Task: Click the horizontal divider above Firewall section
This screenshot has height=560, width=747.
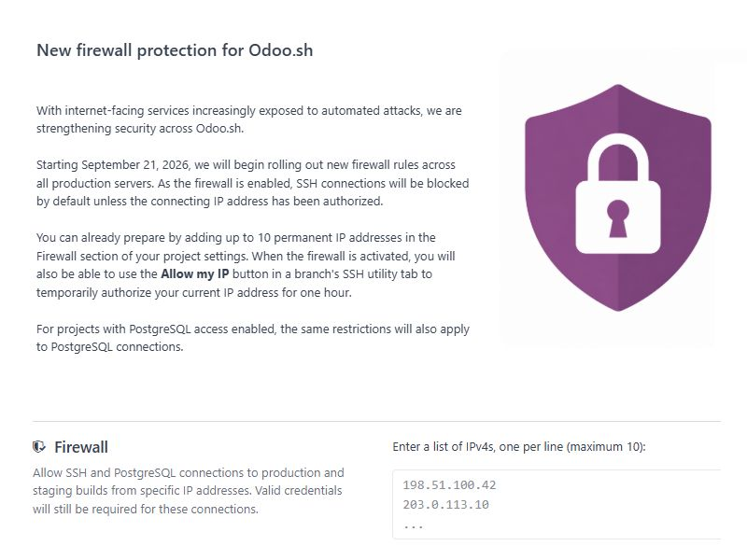Action: [x=376, y=421]
